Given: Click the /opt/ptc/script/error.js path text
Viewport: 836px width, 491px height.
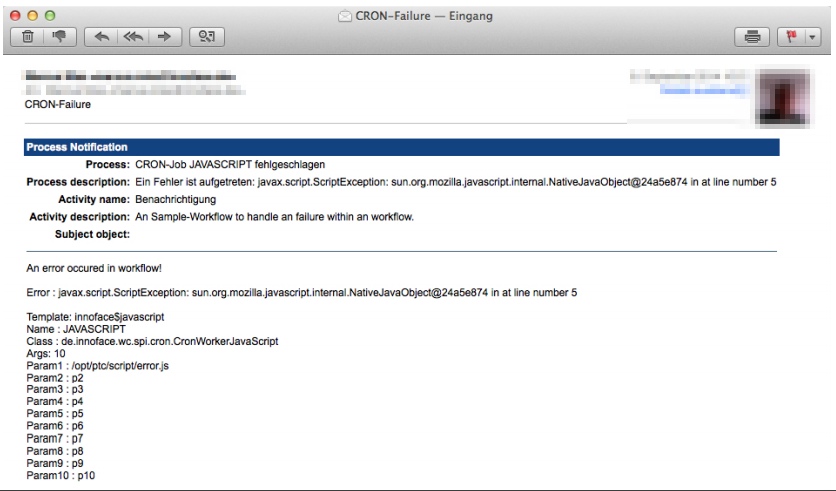Looking at the screenshot, I should (x=120, y=366).
